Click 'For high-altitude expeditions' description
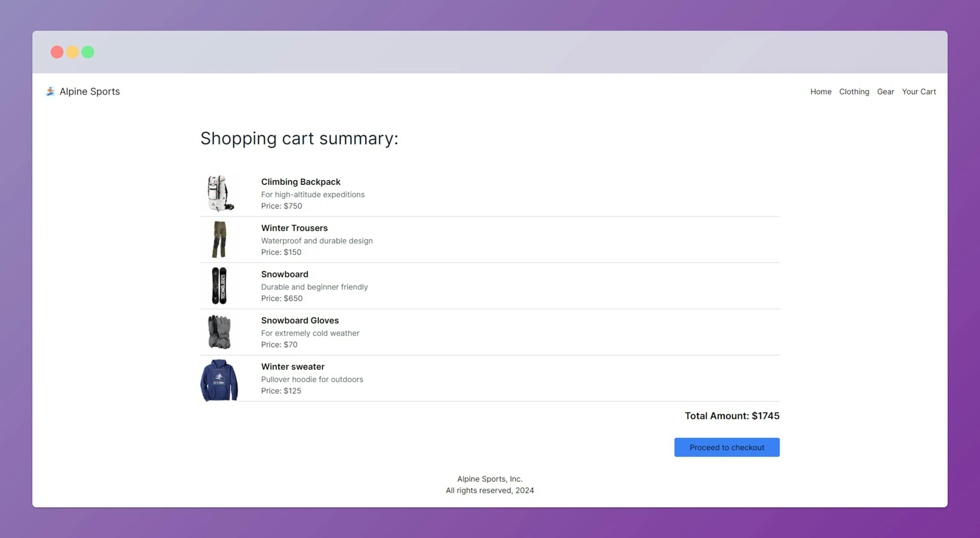980x538 pixels. (313, 194)
